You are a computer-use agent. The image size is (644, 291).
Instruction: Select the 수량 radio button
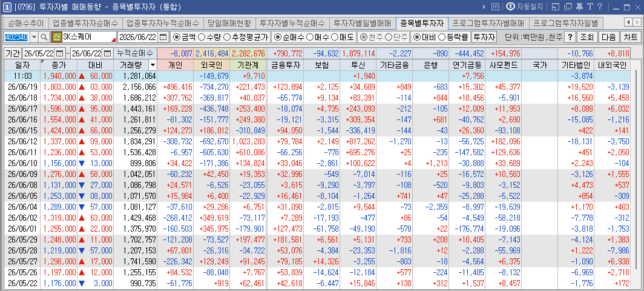[x=201, y=37]
